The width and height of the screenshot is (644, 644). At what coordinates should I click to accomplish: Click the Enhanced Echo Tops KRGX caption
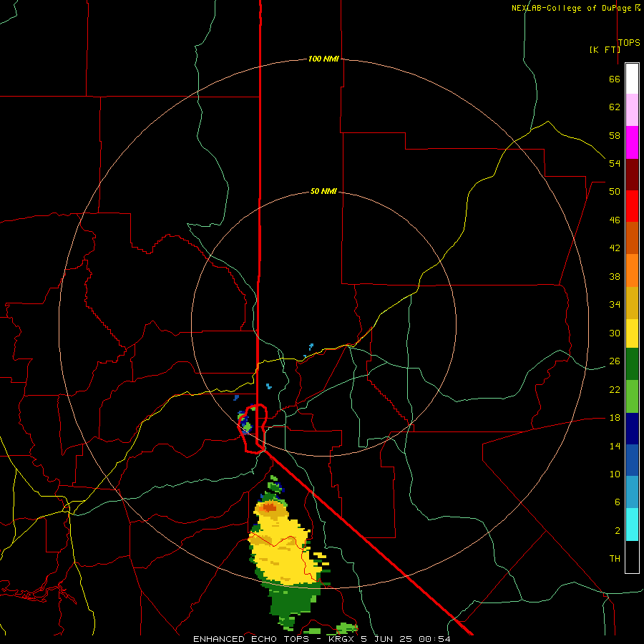tap(321, 639)
